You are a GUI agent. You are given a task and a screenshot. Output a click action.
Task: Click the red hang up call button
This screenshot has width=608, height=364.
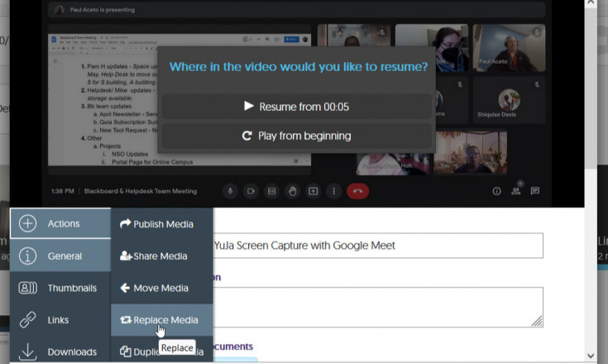[357, 191]
